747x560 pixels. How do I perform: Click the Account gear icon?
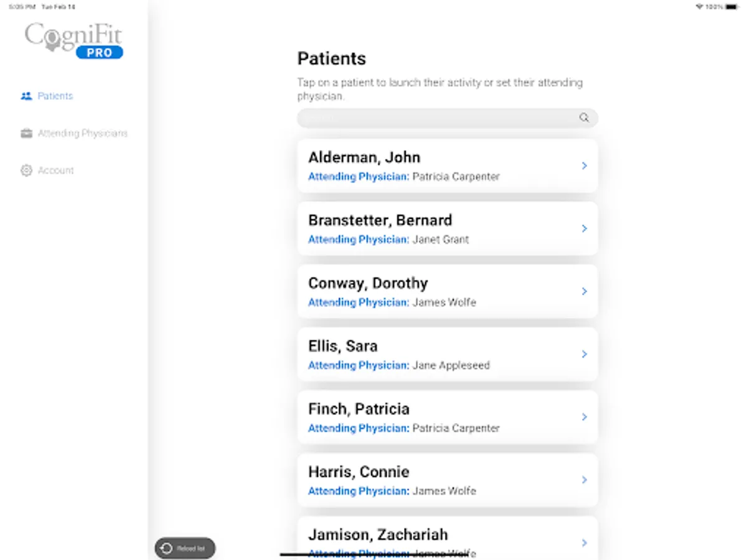click(x=26, y=170)
